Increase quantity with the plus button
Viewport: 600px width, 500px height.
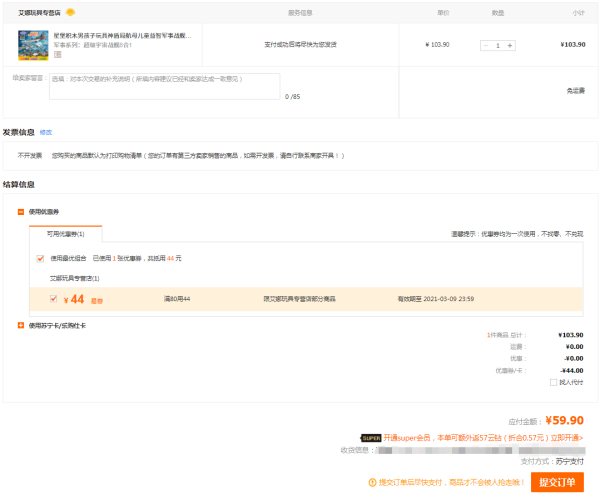510,46
